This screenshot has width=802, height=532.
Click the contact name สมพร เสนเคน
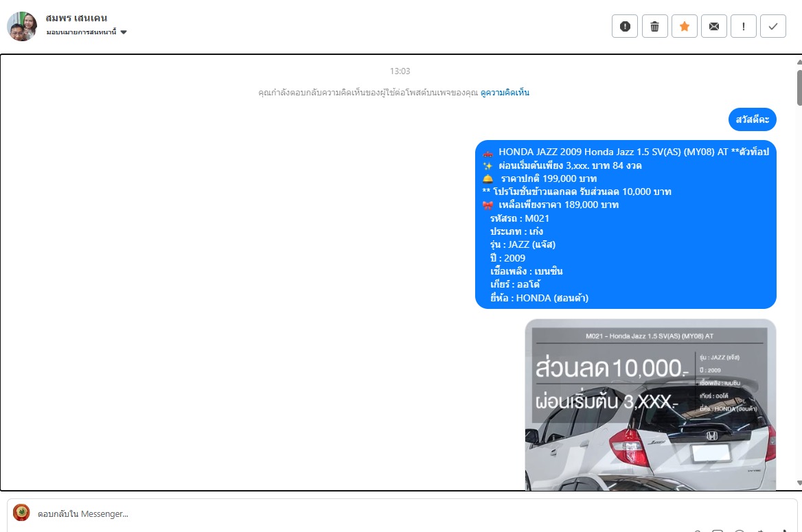76,18
